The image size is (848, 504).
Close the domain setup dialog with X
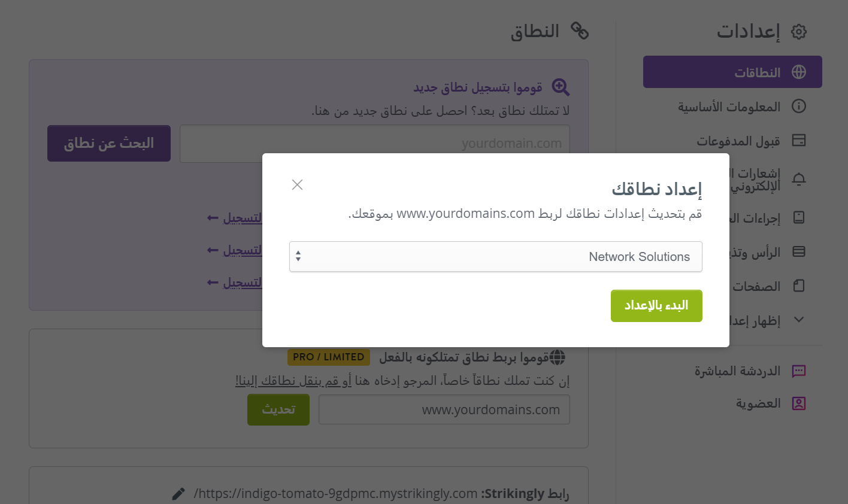(297, 185)
